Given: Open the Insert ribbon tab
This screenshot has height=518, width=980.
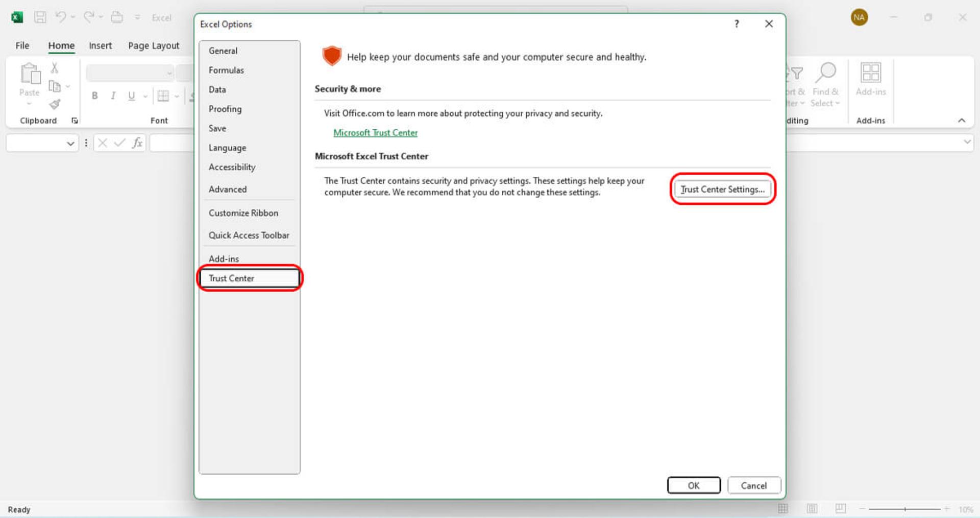Looking at the screenshot, I should point(101,45).
